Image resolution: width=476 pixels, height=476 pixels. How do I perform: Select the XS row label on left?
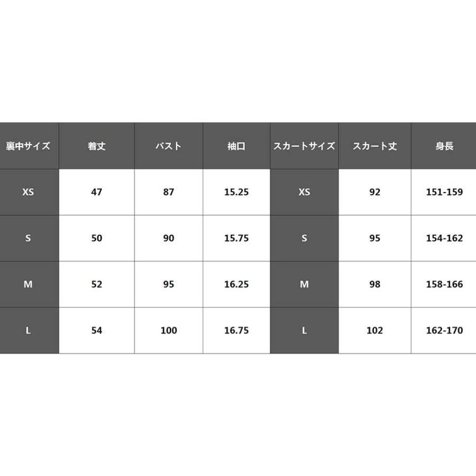(x=29, y=192)
